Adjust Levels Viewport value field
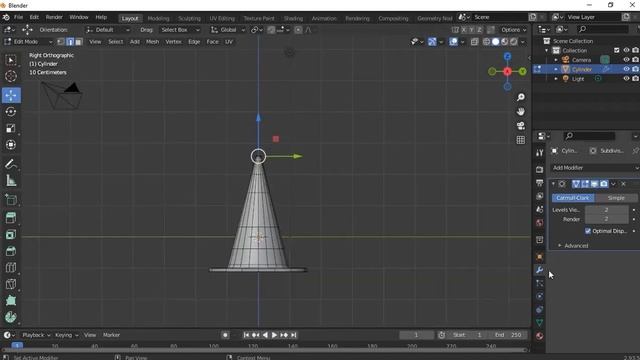The height and width of the screenshot is (360, 640). coord(607,210)
